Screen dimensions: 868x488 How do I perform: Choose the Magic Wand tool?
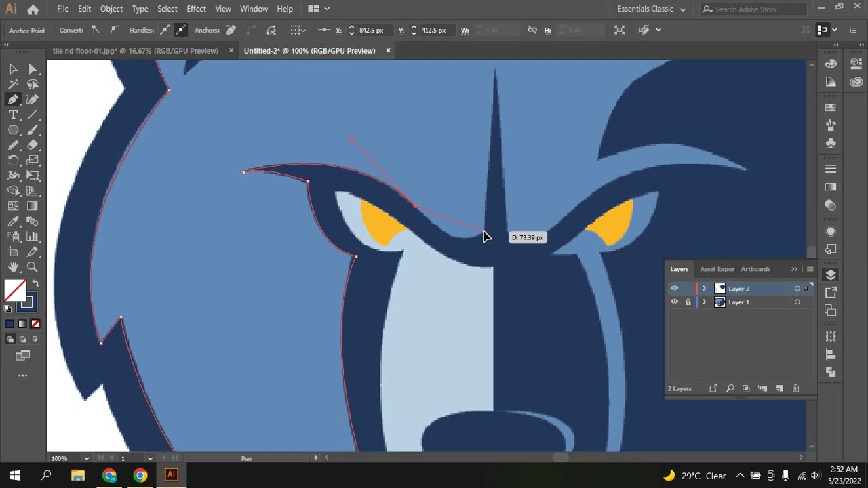click(13, 84)
